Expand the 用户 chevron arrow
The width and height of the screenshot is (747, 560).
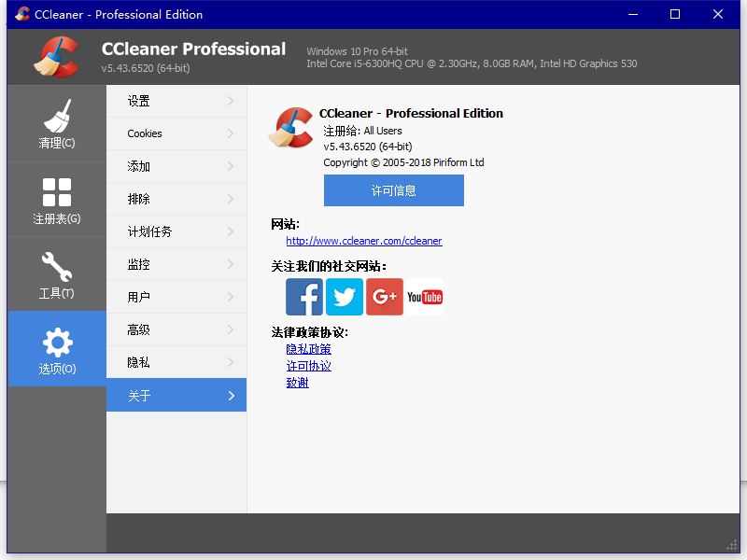point(231,297)
